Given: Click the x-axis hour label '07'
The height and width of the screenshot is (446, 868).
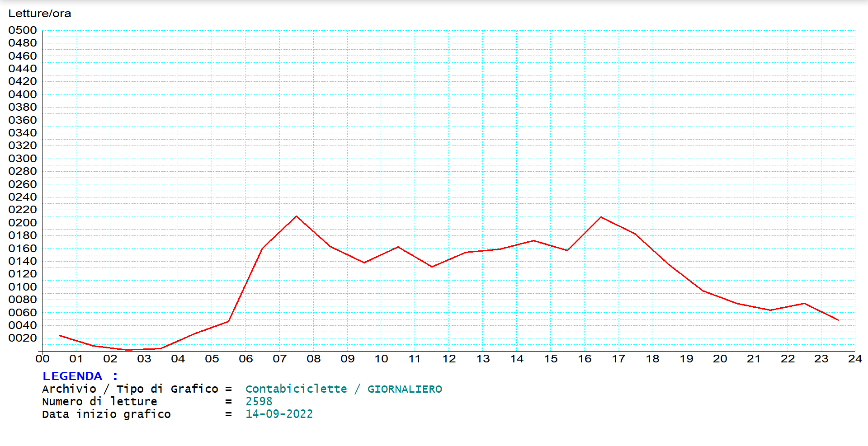Looking at the screenshot, I should tap(280, 359).
